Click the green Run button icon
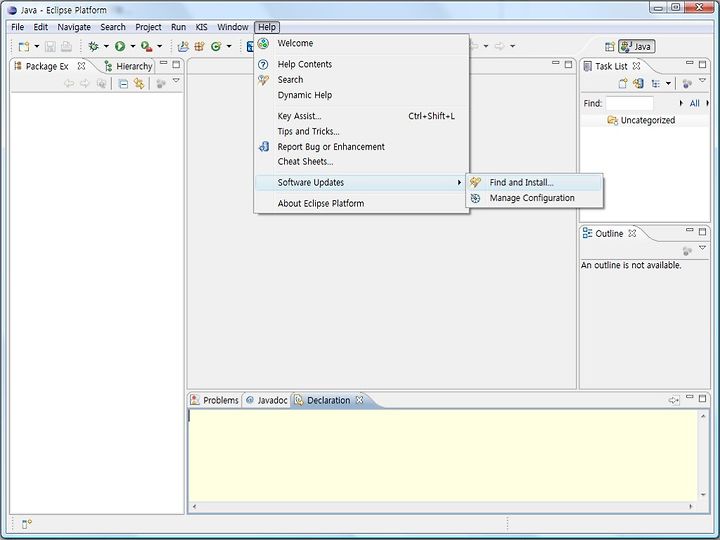This screenshot has width=720, height=540. coord(120,46)
